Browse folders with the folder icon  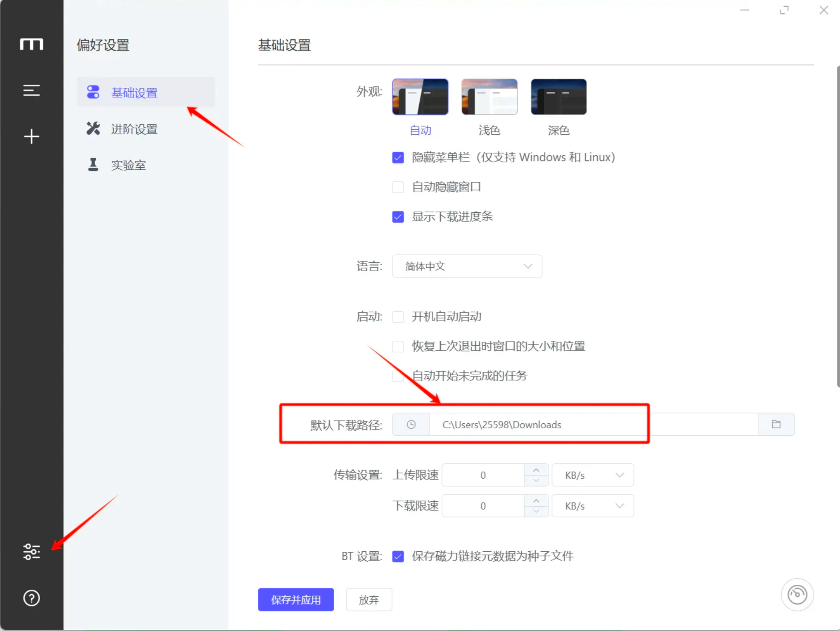776,424
